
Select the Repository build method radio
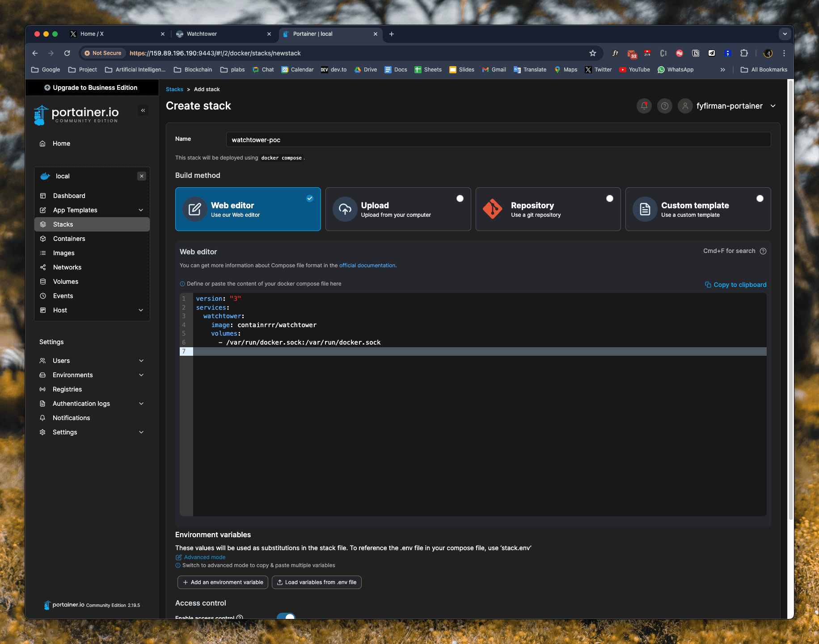coord(610,198)
